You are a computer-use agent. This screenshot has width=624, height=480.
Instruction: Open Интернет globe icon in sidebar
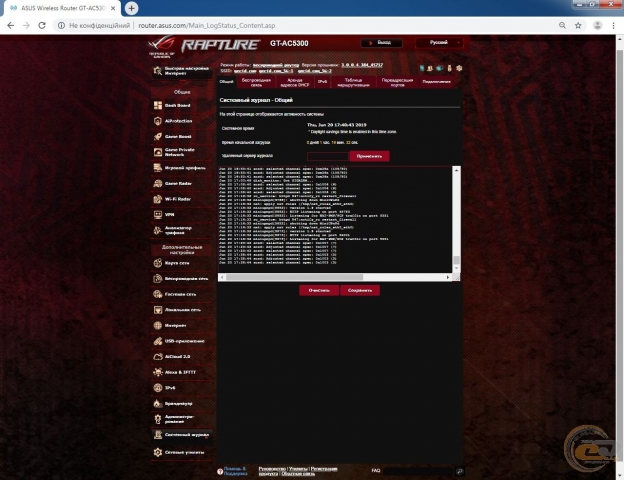(x=158, y=326)
